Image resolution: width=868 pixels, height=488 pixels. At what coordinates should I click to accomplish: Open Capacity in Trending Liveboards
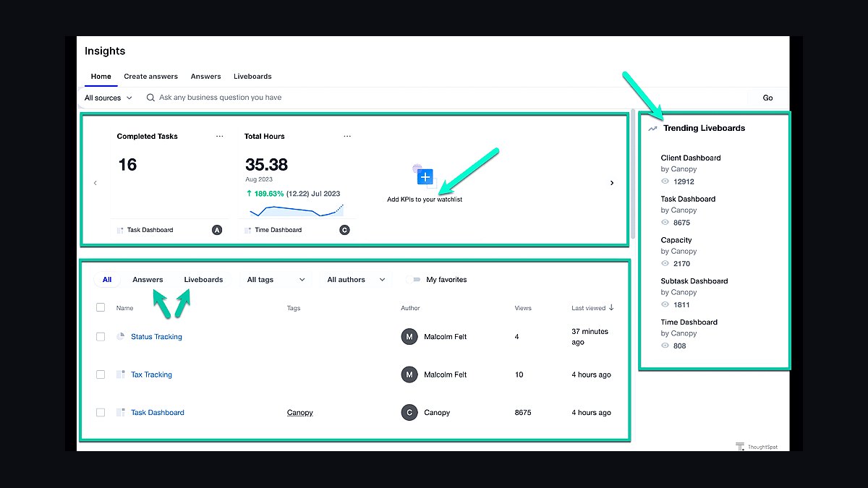[676, 240]
